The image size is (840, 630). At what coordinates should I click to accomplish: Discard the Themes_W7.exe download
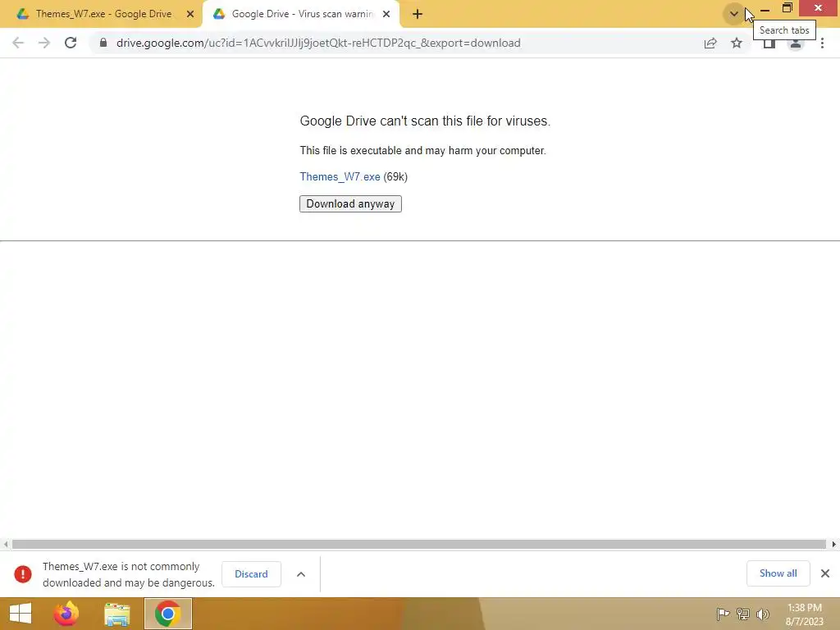[251, 573]
